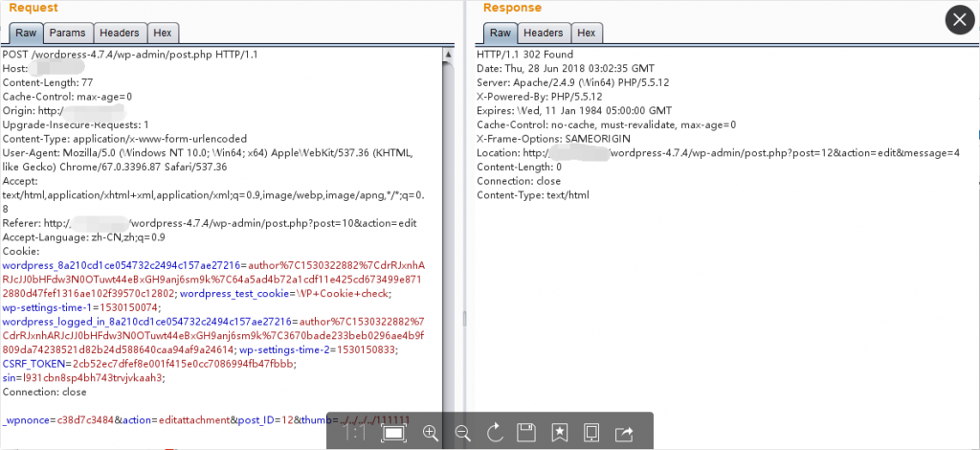Image resolution: width=980 pixels, height=450 pixels.
Task: Click the response Location header line
Action: (718, 153)
